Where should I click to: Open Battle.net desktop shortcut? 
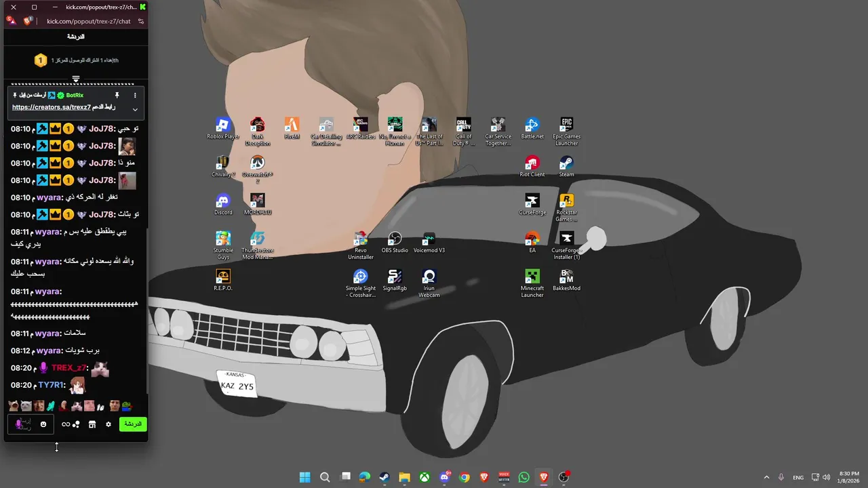532,129
